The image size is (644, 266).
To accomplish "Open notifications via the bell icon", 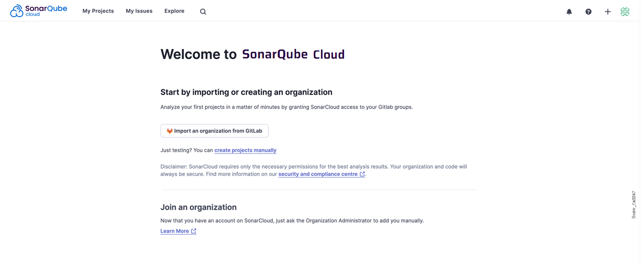I will tap(569, 11).
